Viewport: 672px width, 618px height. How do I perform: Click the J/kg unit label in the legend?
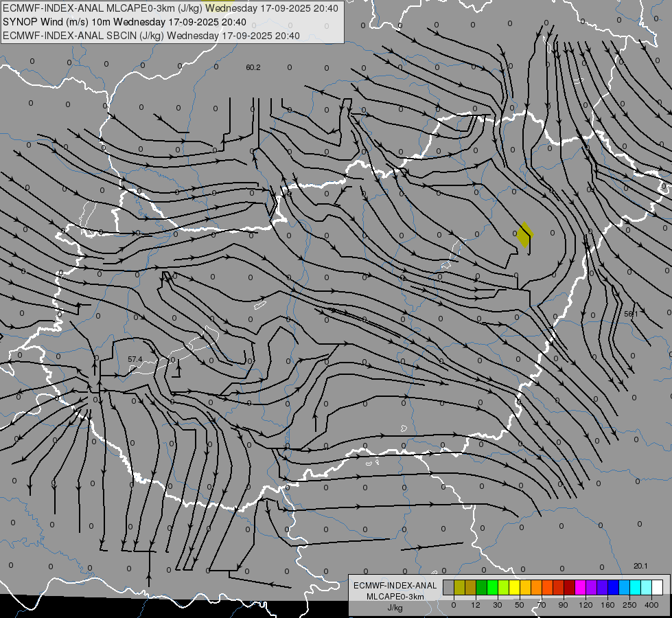(x=395, y=608)
